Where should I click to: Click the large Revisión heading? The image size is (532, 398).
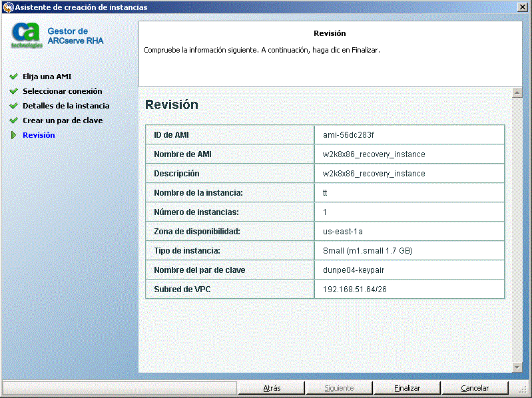(x=172, y=104)
